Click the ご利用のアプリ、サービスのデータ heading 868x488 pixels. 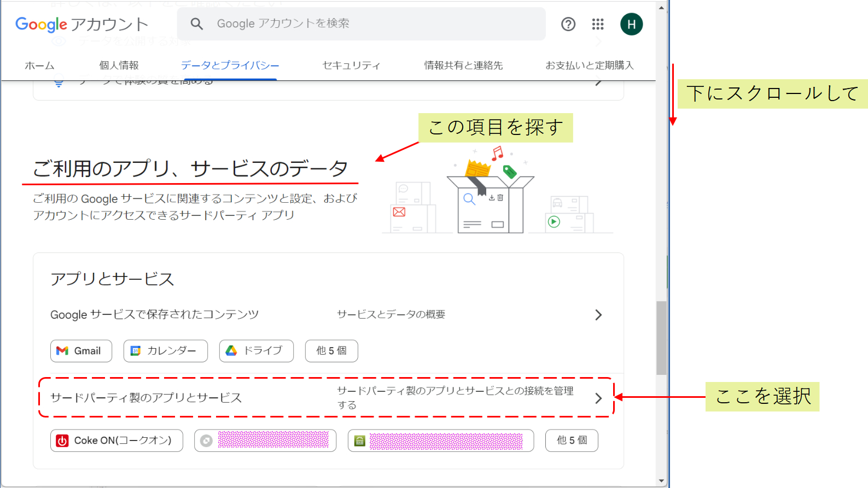(x=190, y=168)
